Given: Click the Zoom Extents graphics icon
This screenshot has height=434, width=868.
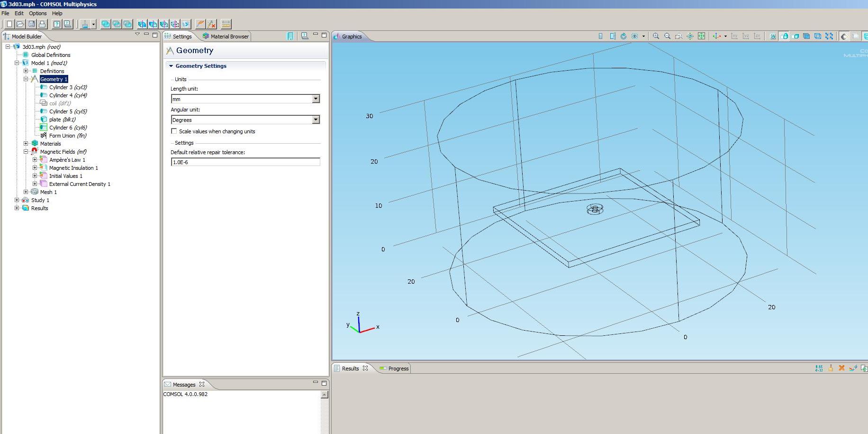Looking at the screenshot, I should [x=702, y=36].
